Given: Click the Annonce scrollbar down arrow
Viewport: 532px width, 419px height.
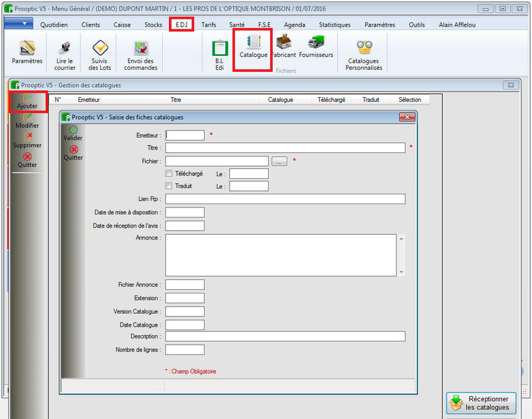Looking at the screenshot, I should coord(402,272).
